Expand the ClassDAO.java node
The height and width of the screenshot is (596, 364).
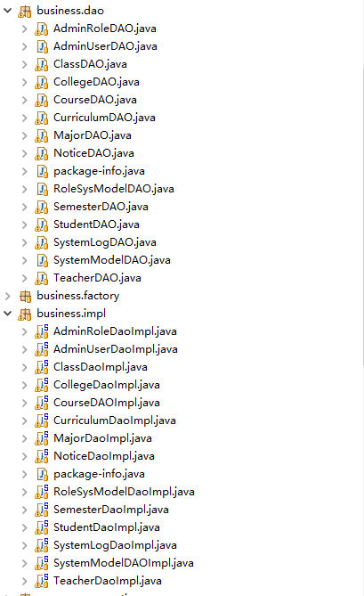coord(24,64)
